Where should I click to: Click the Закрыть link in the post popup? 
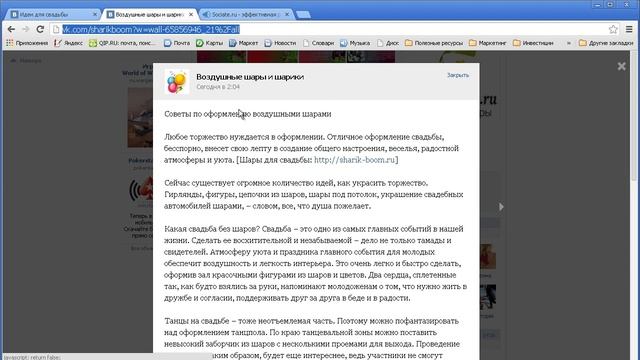pos(458,75)
